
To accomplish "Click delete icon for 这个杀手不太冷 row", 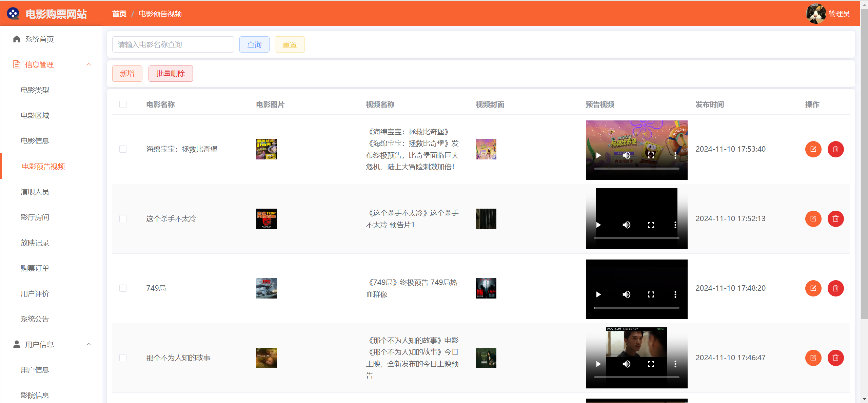I will point(835,219).
